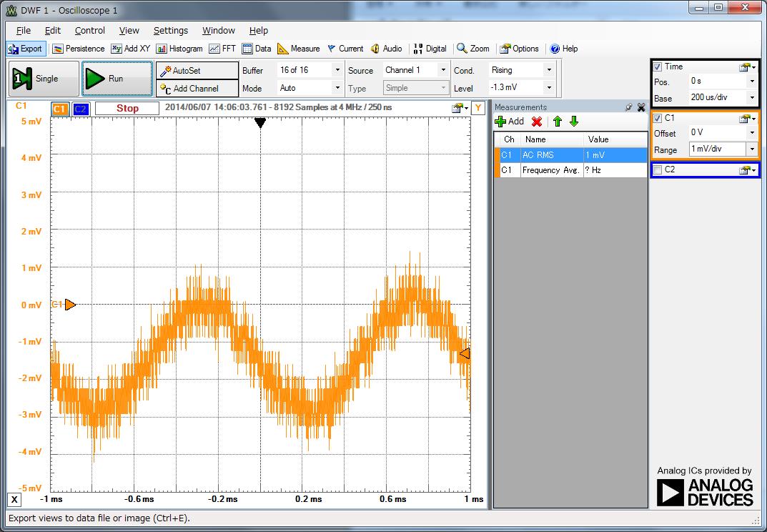Disable channel C1 checkbox

pyautogui.click(x=658, y=118)
